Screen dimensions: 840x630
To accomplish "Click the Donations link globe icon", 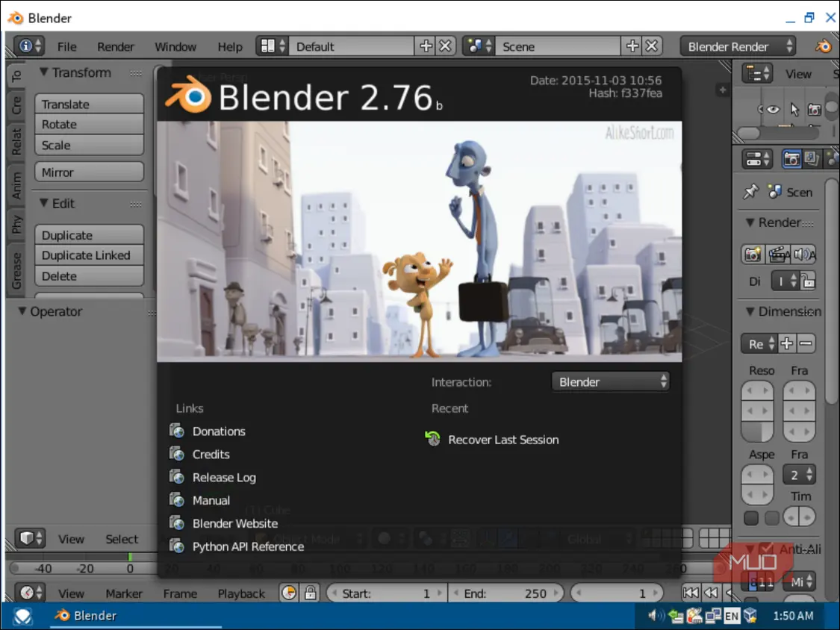I will 177,431.
